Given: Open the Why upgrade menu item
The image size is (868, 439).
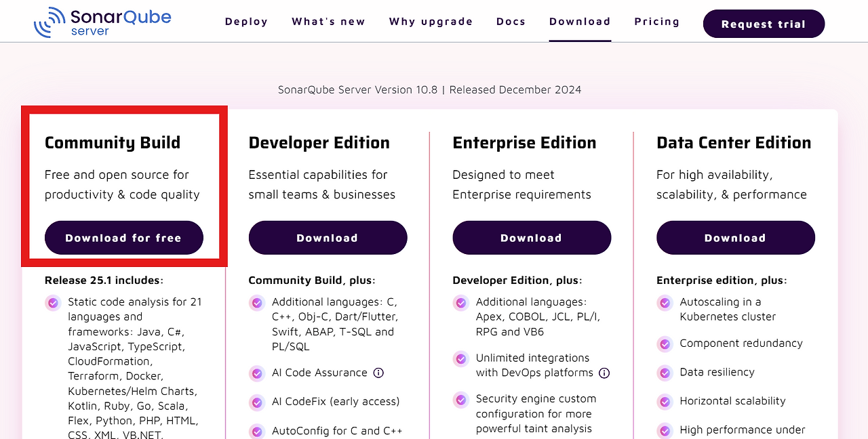Looking at the screenshot, I should click(x=431, y=22).
